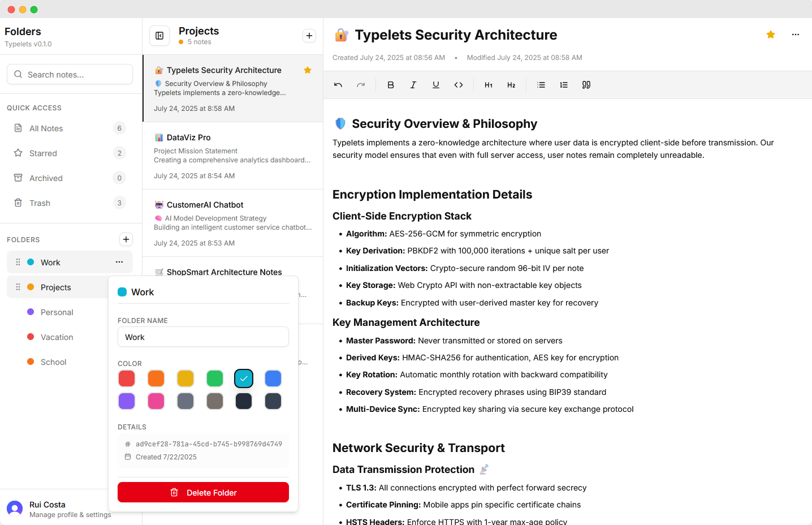
Task: Choose the brown-gray color swatch
Action: tap(215, 401)
